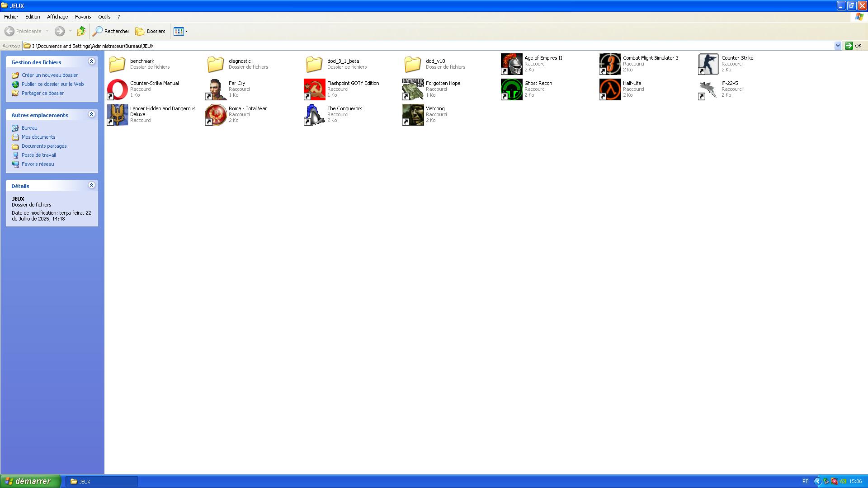The width and height of the screenshot is (868, 488).
Task: Open the Affichage menu
Action: (57, 17)
